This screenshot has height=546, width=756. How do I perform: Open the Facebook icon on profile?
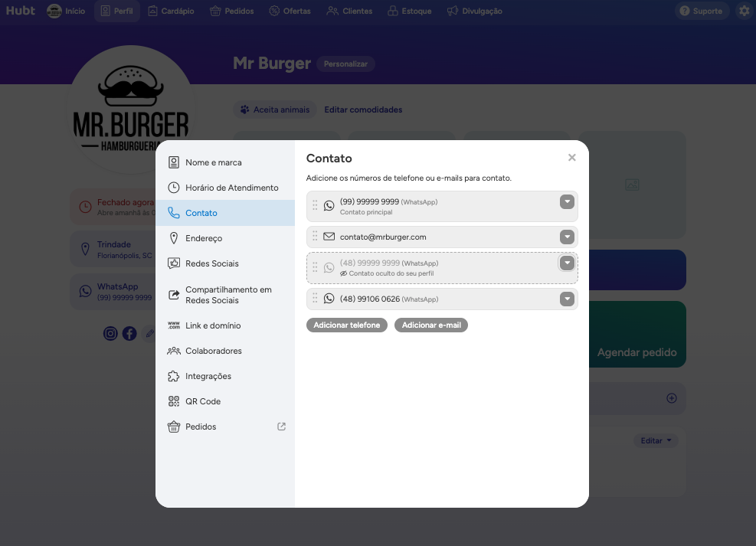129,333
